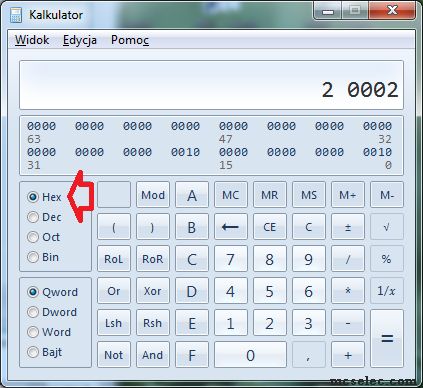Screen dimensions: 423x388
Task: Open the Edycja menu
Action: pos(80,40)
